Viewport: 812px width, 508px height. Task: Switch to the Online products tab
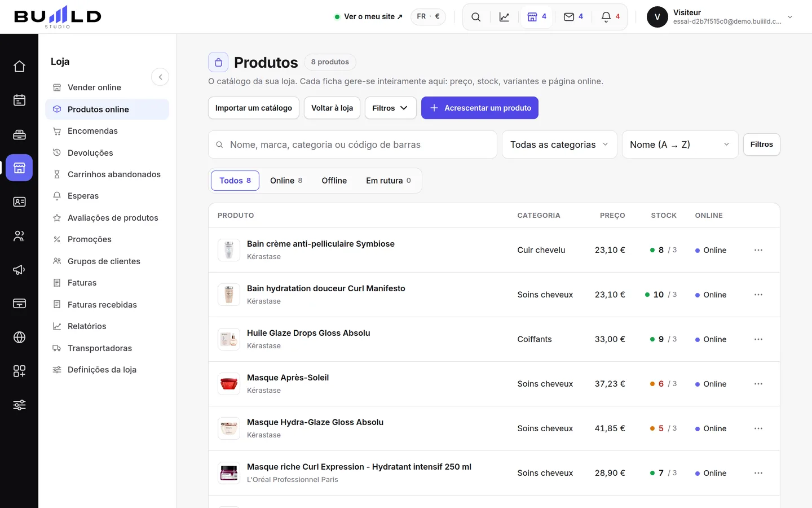(286, 181)
